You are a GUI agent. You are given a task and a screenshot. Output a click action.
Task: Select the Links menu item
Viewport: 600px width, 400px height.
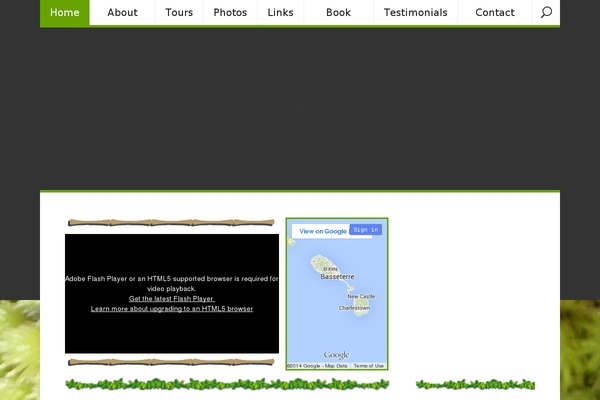click(280, 13)
